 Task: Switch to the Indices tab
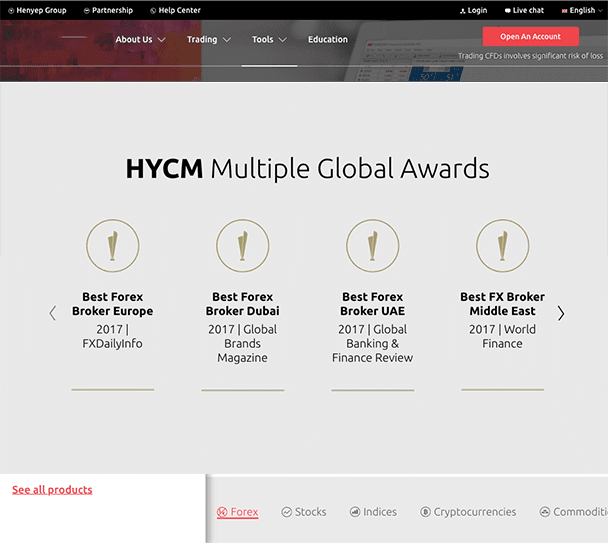point(380,512)
